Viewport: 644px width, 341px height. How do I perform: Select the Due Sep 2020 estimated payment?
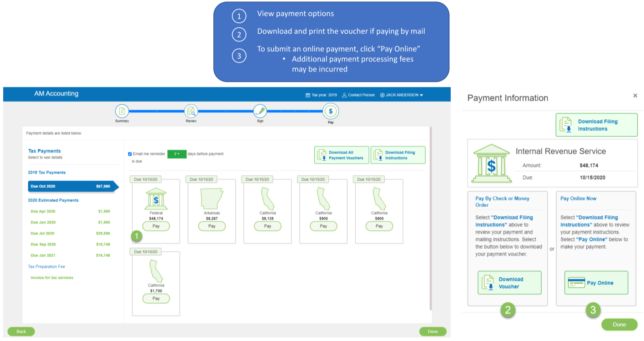click(x=70, y=244)
